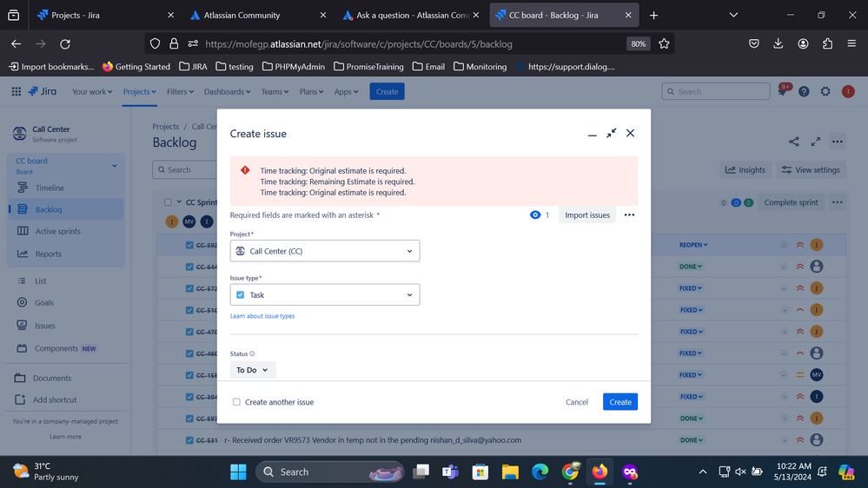The width and height of the screenshot is (868, 488).
Task: Reload the page in Firefox
Action: pos(65,43)
